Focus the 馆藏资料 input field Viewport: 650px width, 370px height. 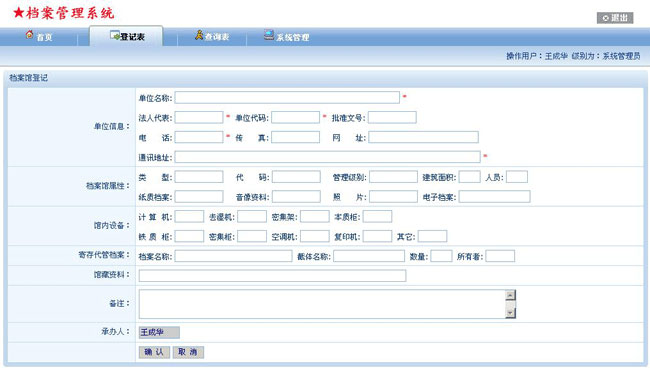pos(272,276)
